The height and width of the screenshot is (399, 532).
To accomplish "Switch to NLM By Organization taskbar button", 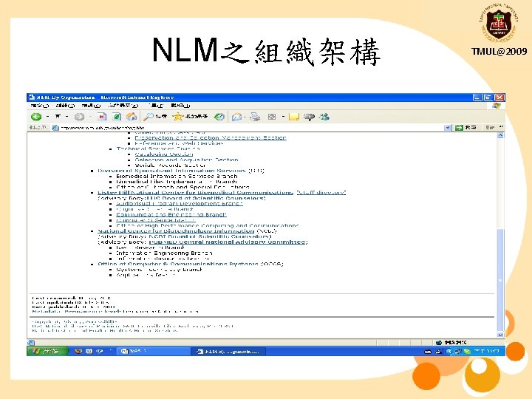I will pos(229,351).
